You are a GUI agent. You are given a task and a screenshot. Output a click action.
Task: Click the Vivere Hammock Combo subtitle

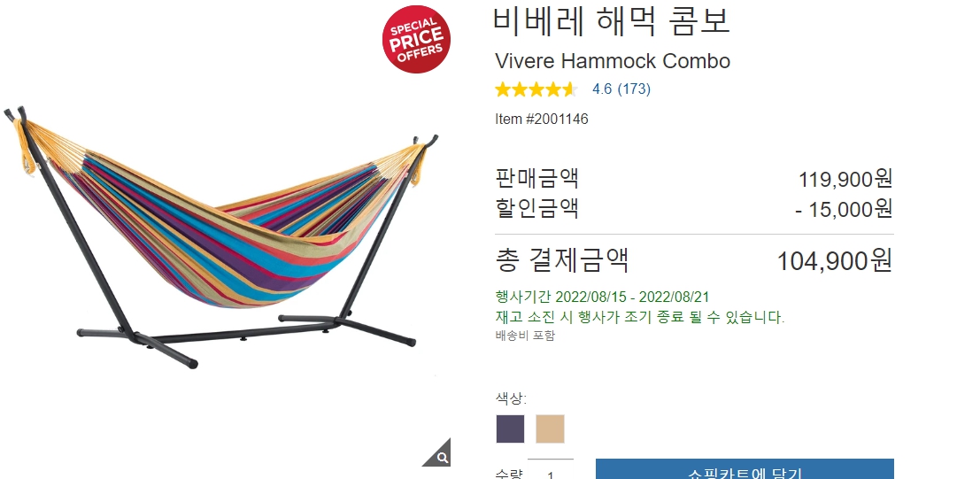pos(613,61)
